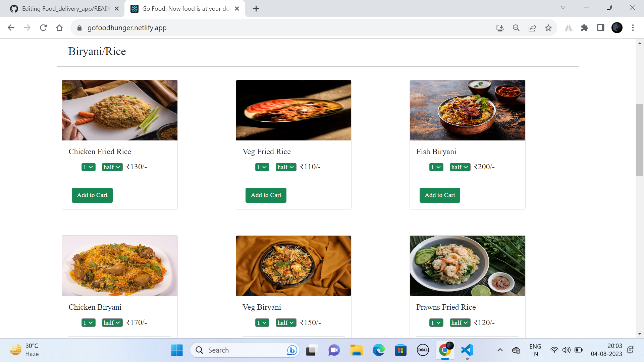Image resolution: width=644 pixels, height=362 pixels.
Task: Click the Chrome profile avatar icon
Action: [617, 28]
